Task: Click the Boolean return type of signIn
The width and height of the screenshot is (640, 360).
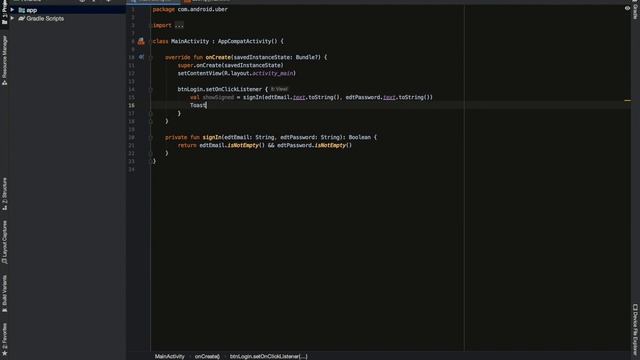Action: 360,137
